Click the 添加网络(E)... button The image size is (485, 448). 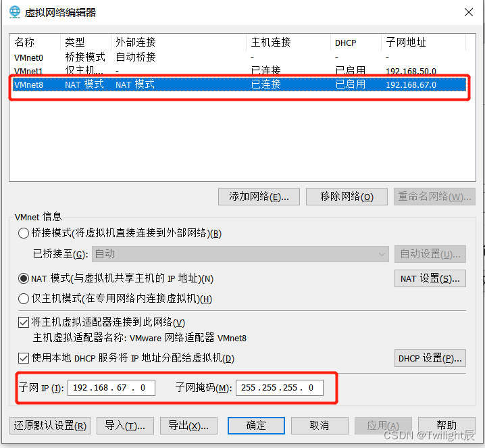coord(259,197)
